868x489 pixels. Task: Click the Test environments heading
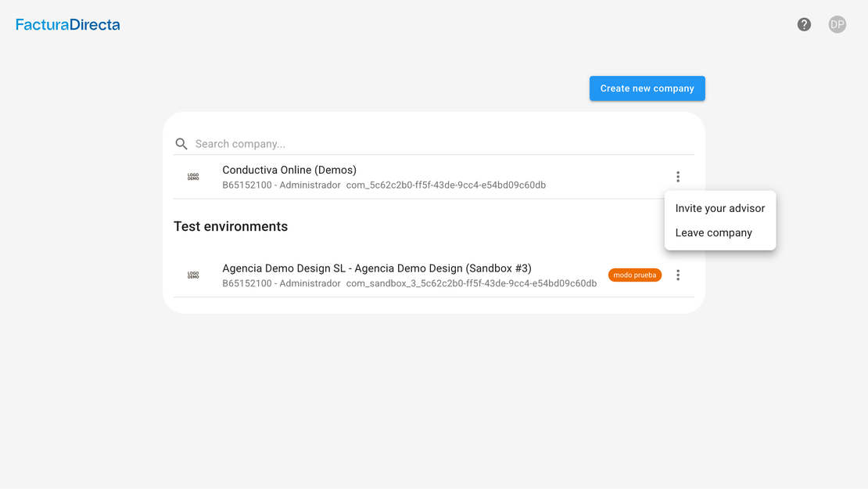(231, 226)
